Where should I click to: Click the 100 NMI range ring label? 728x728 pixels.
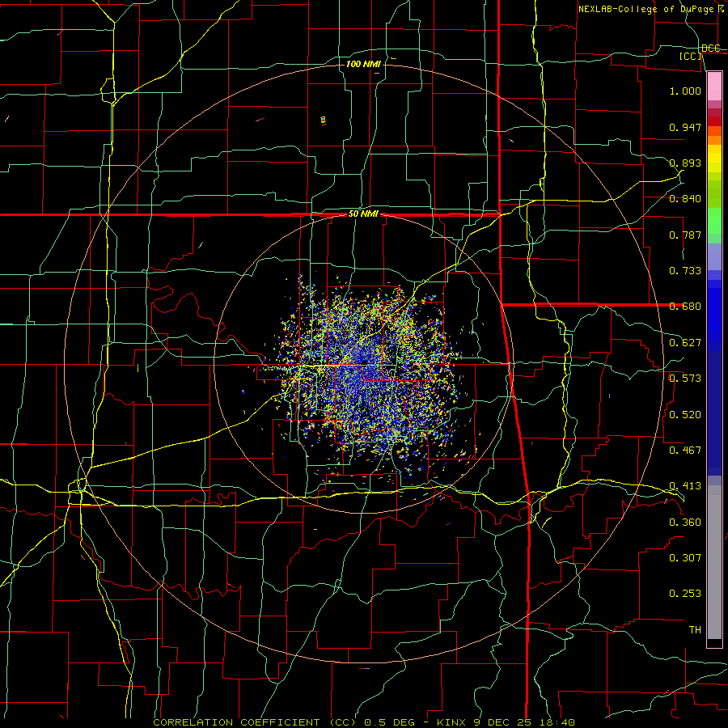coord(363,64)
